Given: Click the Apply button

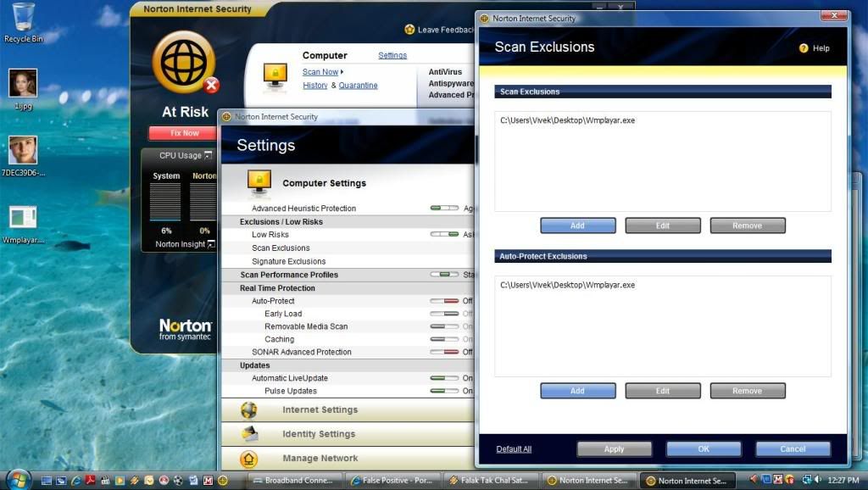Looking at the screenshot, I should pyautogui.click(x=614, y=449).
